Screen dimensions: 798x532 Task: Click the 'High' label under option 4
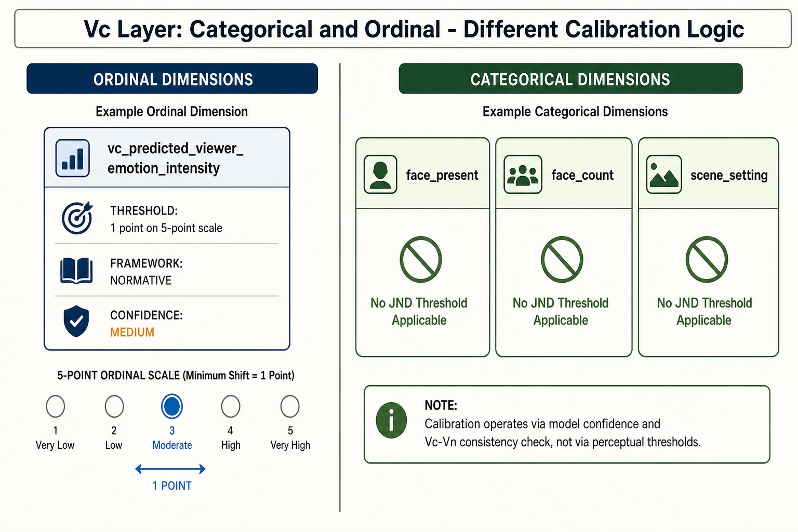point(231,445)
